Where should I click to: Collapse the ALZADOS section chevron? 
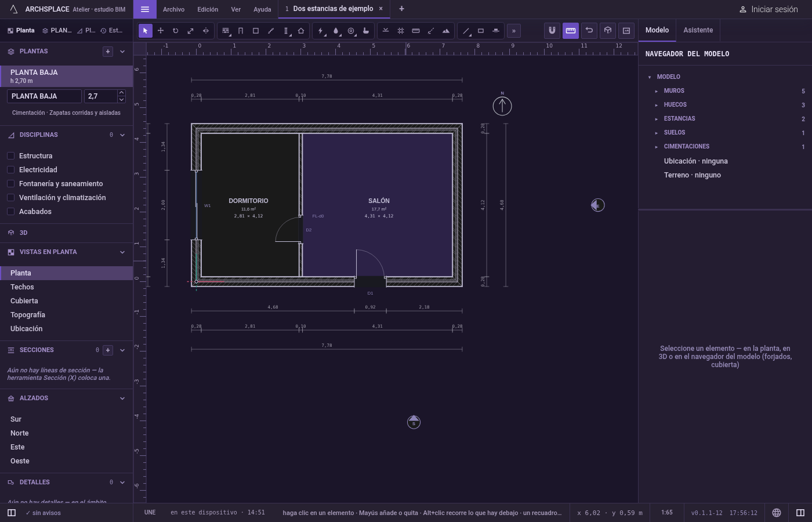click(x=122, y=398)
